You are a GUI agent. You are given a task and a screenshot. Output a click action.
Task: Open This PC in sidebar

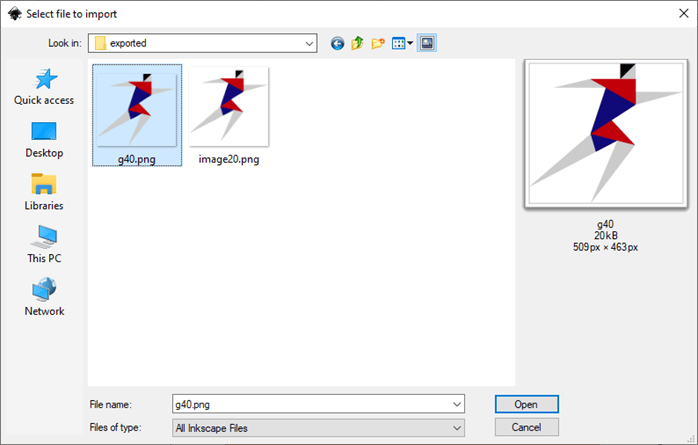tap(44, 245)
